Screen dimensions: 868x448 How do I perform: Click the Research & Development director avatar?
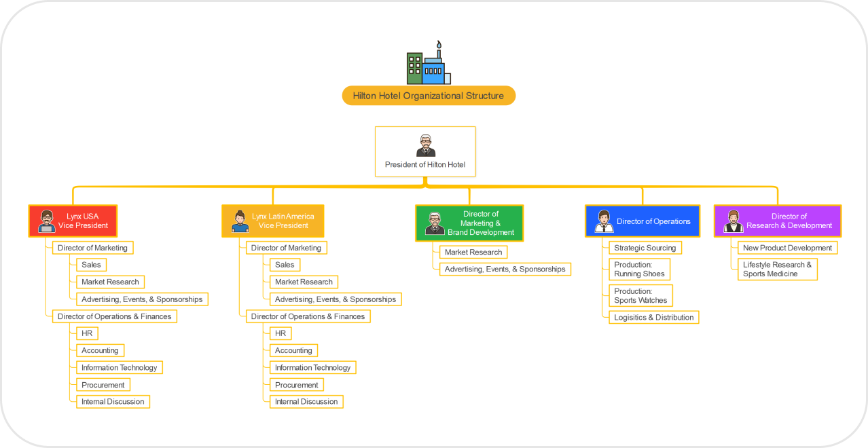[733, 221]
